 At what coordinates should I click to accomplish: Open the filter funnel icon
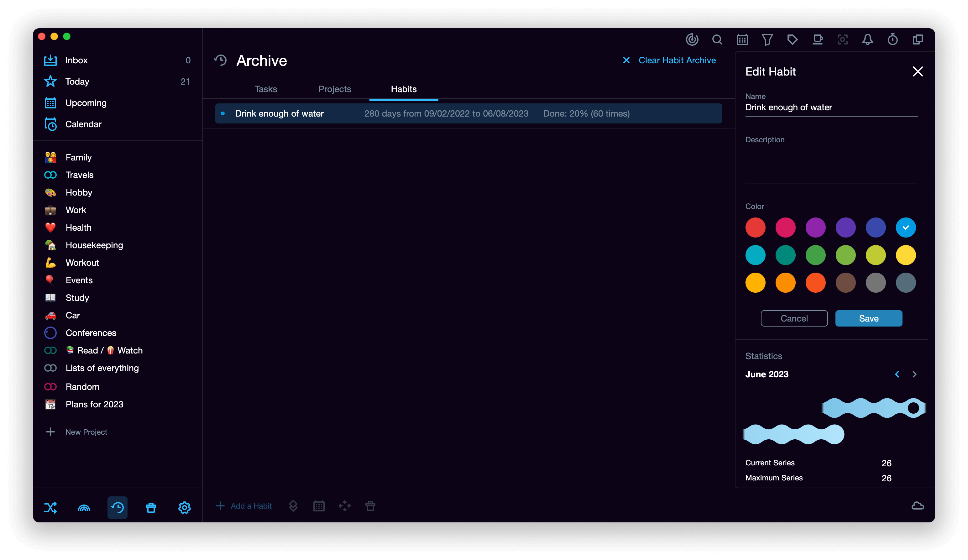point(767,39)
